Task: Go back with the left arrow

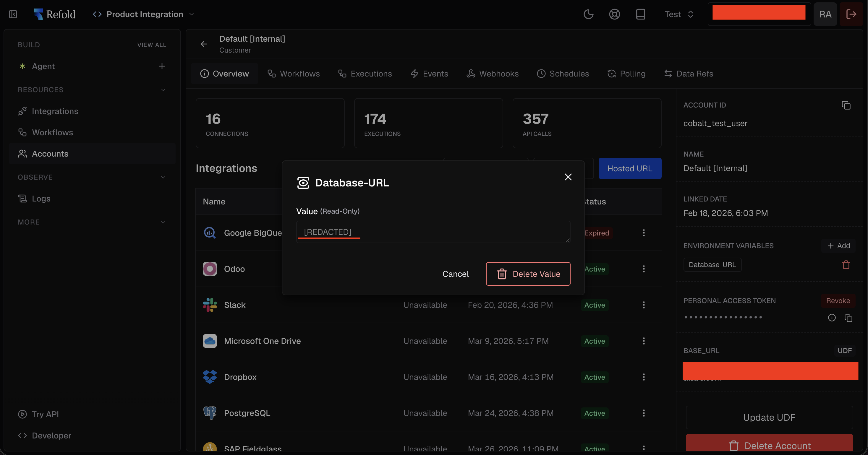Action: click(x=204, y=44)
